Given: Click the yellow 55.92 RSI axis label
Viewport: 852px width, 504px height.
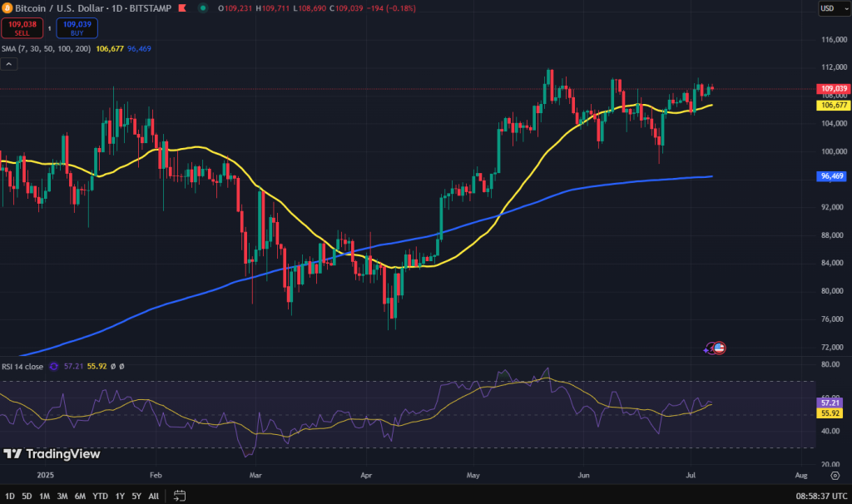Looking at the screenshot, I should (x=830, y=413).
